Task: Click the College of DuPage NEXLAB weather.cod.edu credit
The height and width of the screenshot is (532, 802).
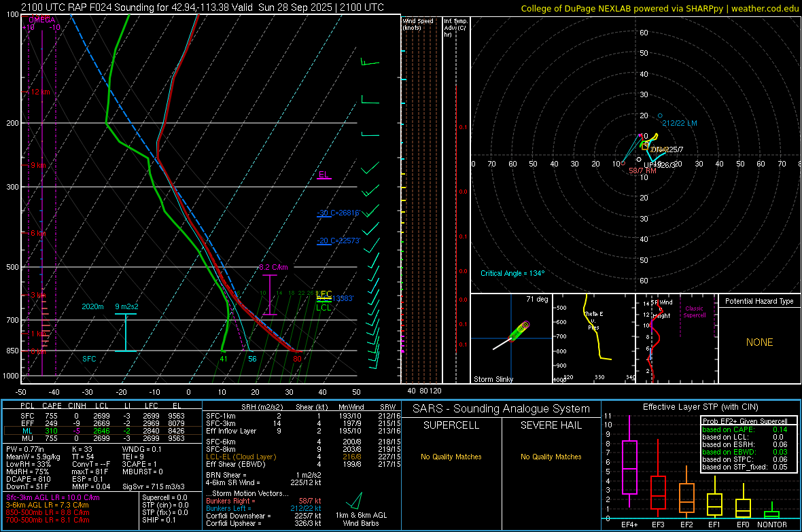Action: tap(659, 9)
